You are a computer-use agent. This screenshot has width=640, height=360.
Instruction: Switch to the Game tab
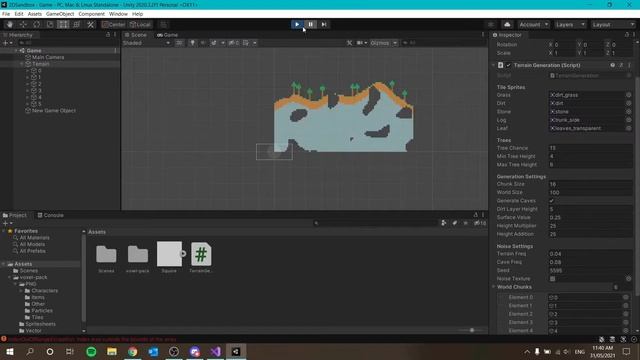[x=167, y=35]
